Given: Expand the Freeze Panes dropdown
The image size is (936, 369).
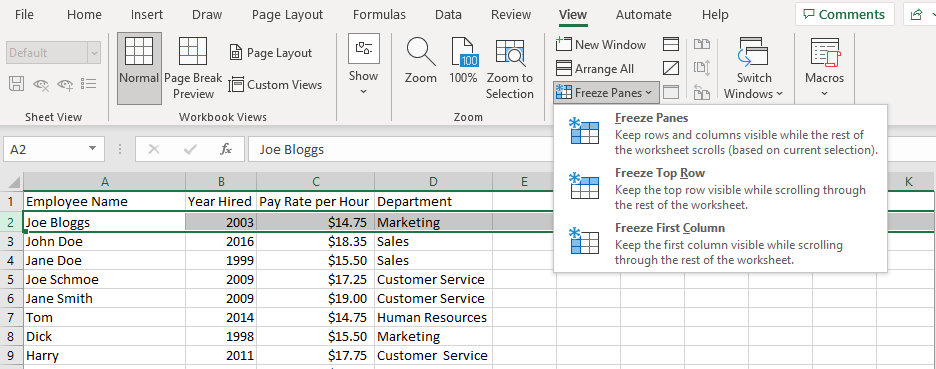Looking at the screenshot, I should (x=606, y=93).
